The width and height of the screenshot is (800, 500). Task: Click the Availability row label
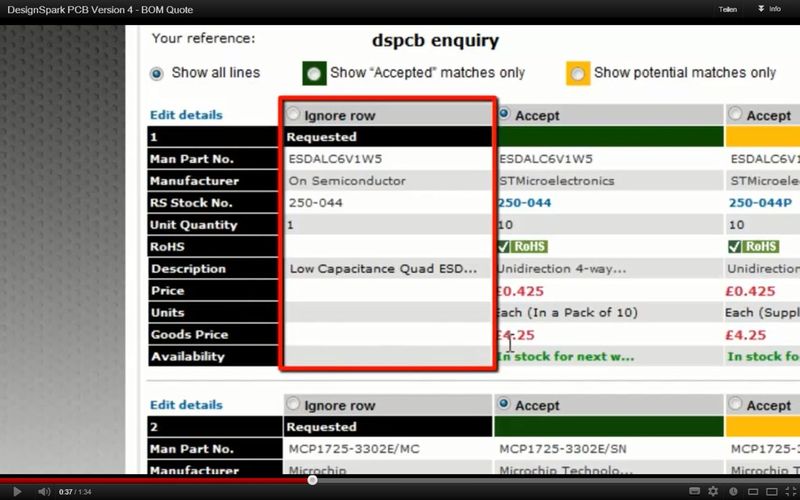[187, 356]
